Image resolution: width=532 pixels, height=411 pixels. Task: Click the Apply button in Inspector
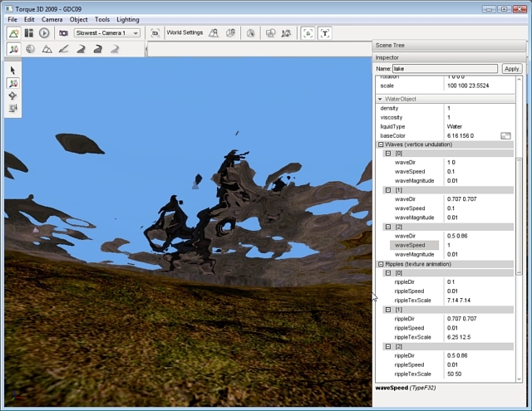[x=512, y=69]
